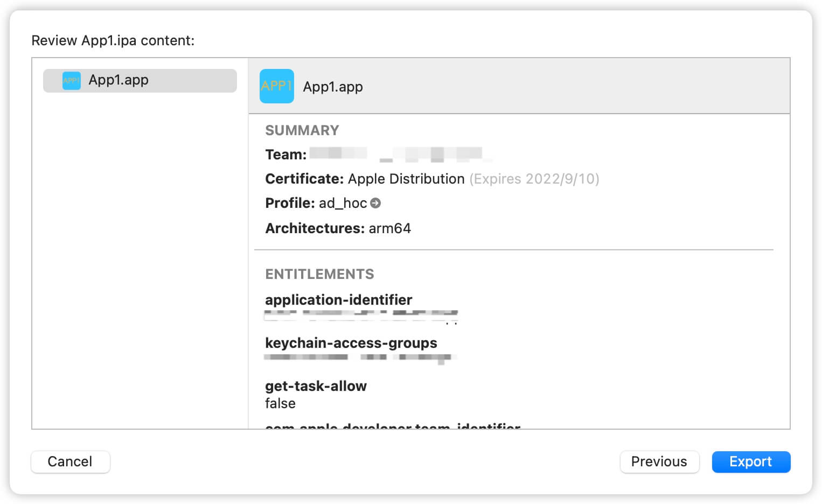The width and height of the screenshot is (822, 504).
Task: Click the Expires 2022/9/10 text
Action: (534, 179)
